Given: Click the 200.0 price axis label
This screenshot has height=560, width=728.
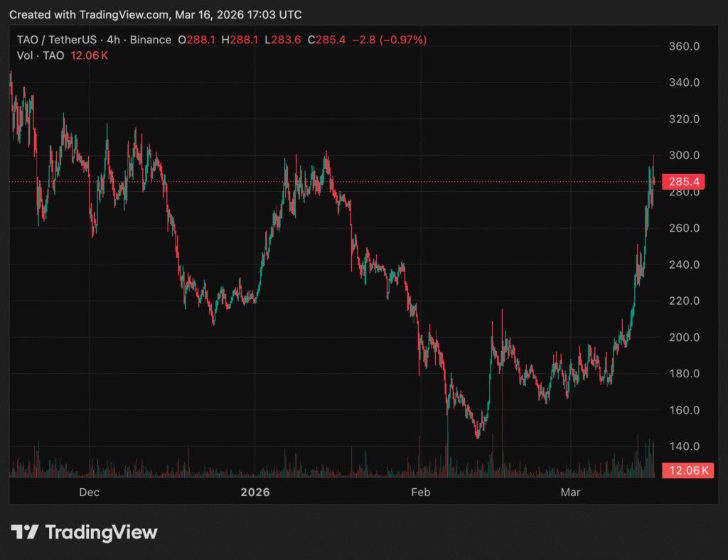Looking at the screenshot, I should 685,338.
